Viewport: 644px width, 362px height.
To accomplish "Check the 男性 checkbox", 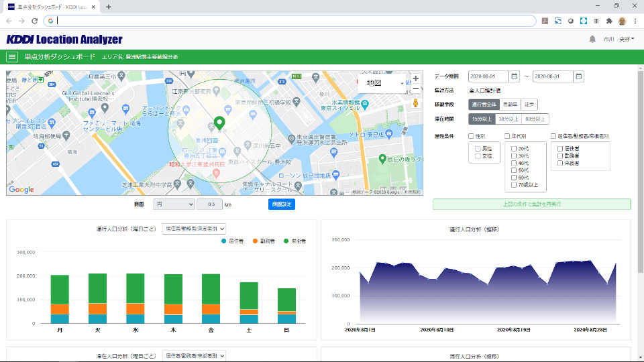I will point(478,149).
